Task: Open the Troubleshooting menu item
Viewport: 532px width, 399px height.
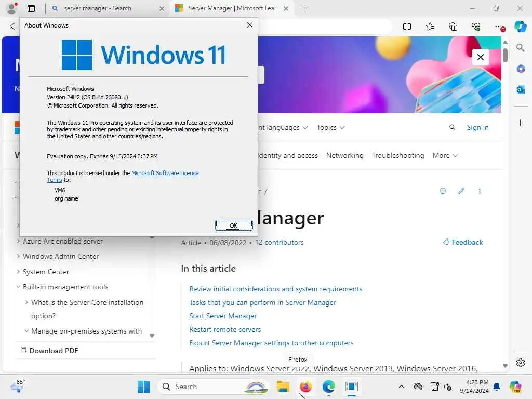Action: point(397,155)
